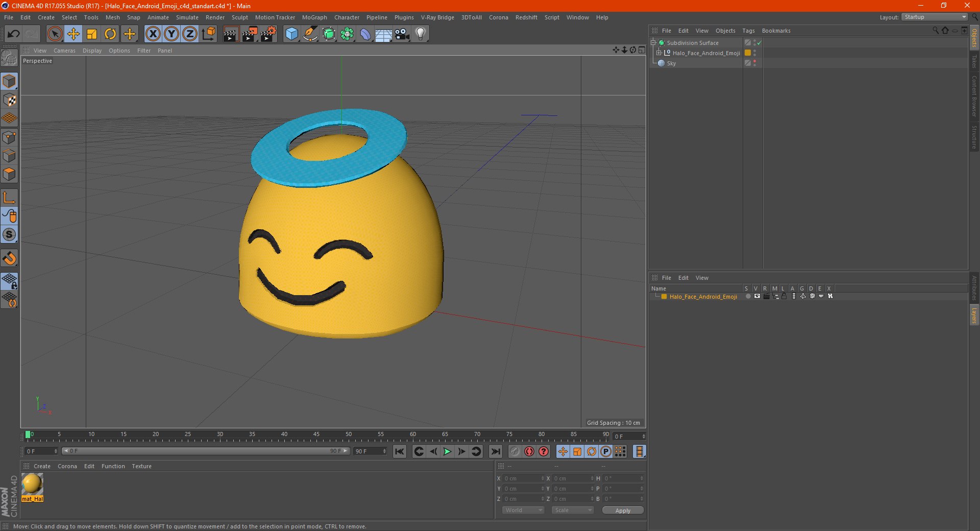Toggle Sky visibility dots
Screen dimensions: 980x531
754,63
